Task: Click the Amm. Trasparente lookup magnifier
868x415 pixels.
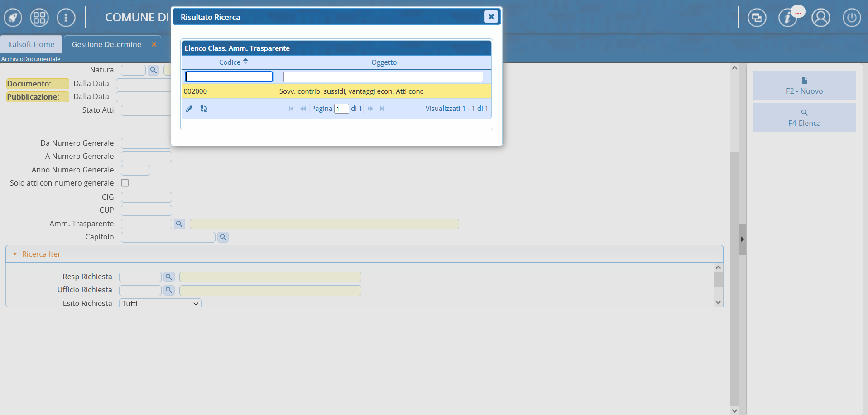Action: point(179,224)
